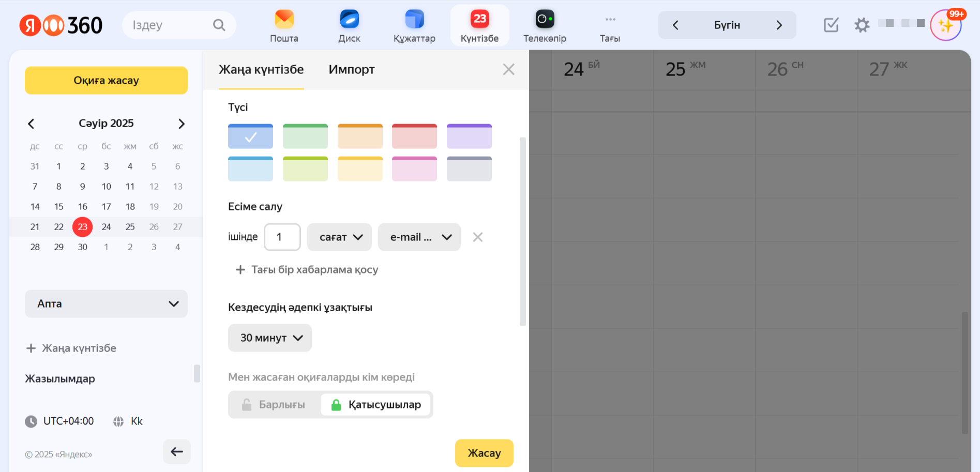The height and width of the screenshot is (472, 980).
Task: Select Барлығы visibility option
Action: 274,405
